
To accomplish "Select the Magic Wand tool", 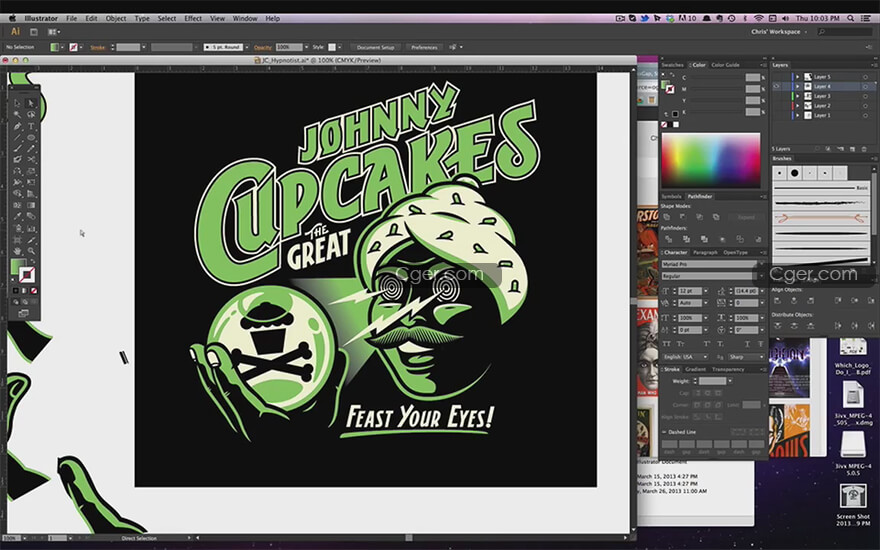I will pyautogui.click(x=17, y=114).
